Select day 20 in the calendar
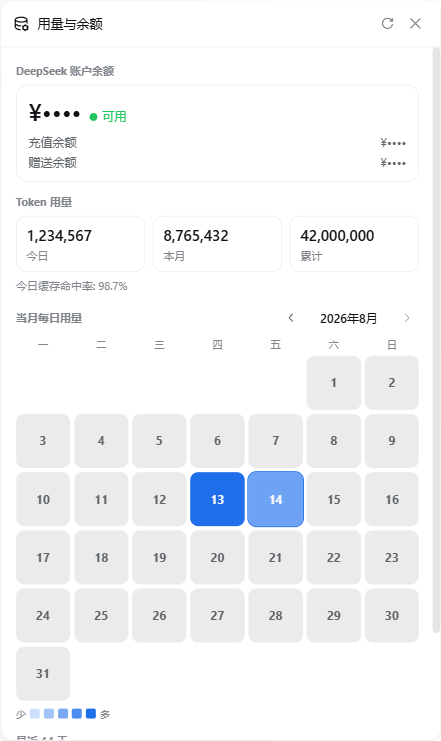This screenshot has height=741, width=441. click(x=217, y=557)
